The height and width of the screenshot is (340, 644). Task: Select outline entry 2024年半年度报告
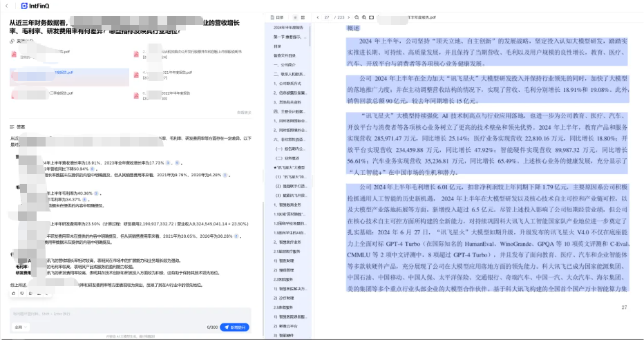288,28
